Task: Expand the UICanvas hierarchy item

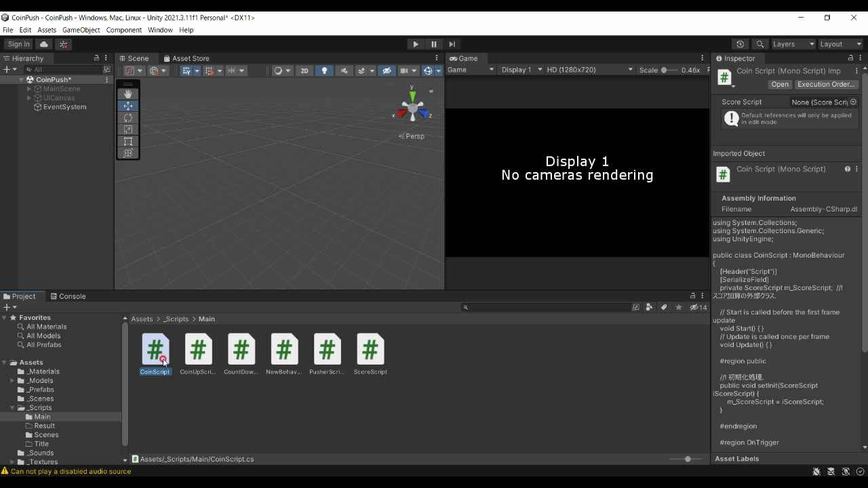Action: (29, 98)
